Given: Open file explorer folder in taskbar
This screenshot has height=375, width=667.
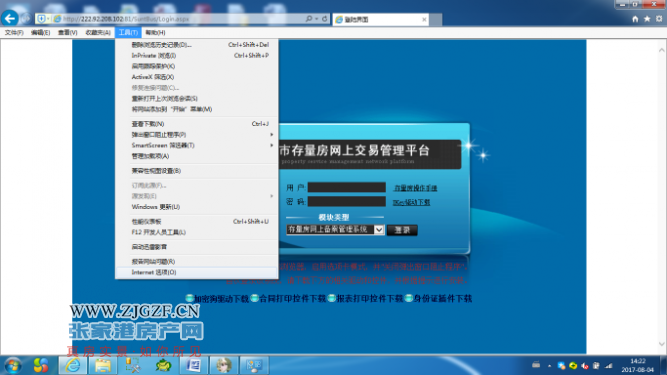Looking at the screenshot, I should tap(103, 365).
